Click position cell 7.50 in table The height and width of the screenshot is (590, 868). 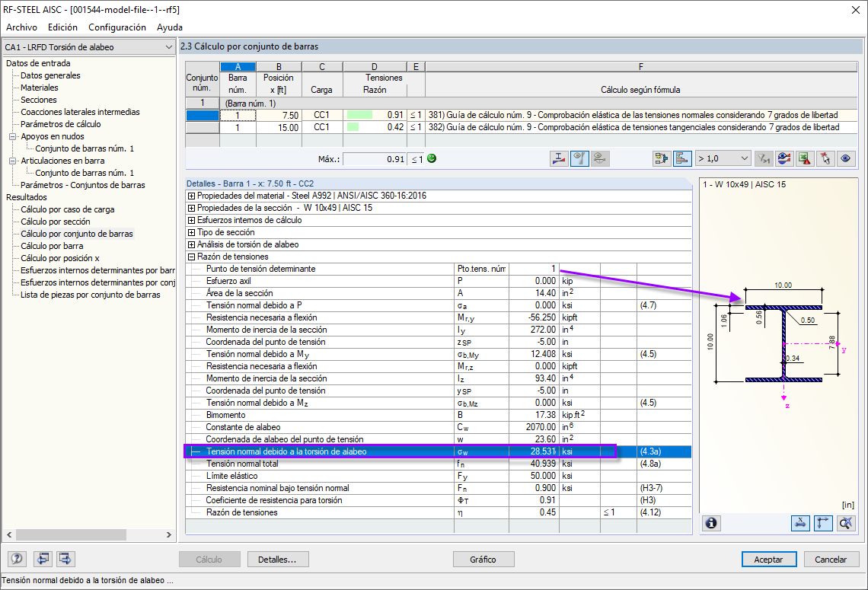click(x=279, y=115)
